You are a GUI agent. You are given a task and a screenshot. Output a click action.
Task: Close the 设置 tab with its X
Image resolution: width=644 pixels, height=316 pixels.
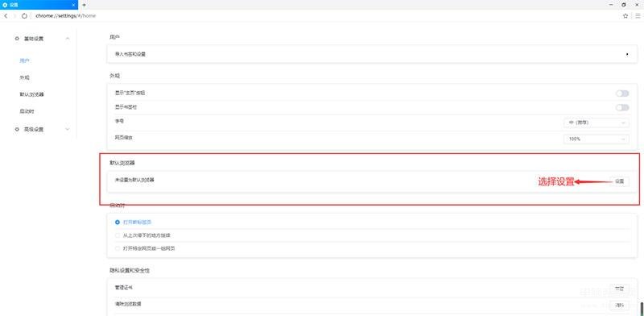[73, 5]
